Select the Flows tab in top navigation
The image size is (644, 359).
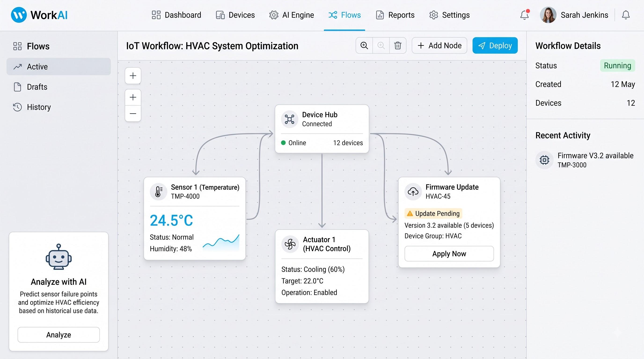(x=344, y=15)
